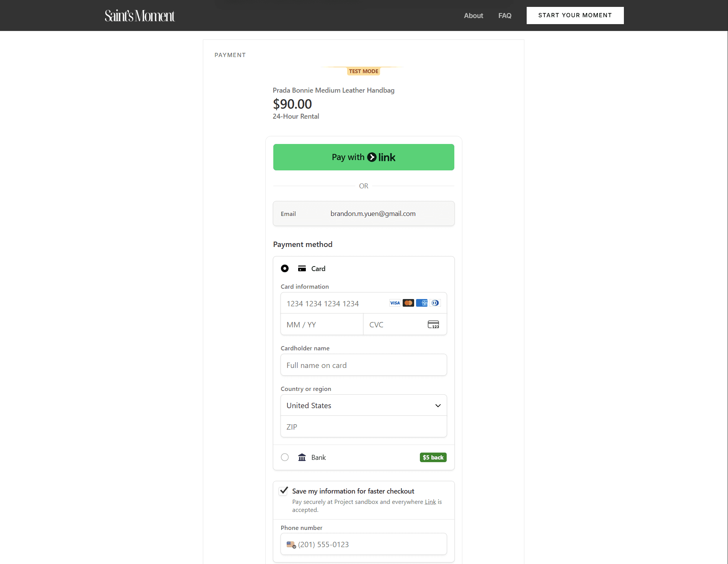Click the CVC card hint icon

[433, 325]
